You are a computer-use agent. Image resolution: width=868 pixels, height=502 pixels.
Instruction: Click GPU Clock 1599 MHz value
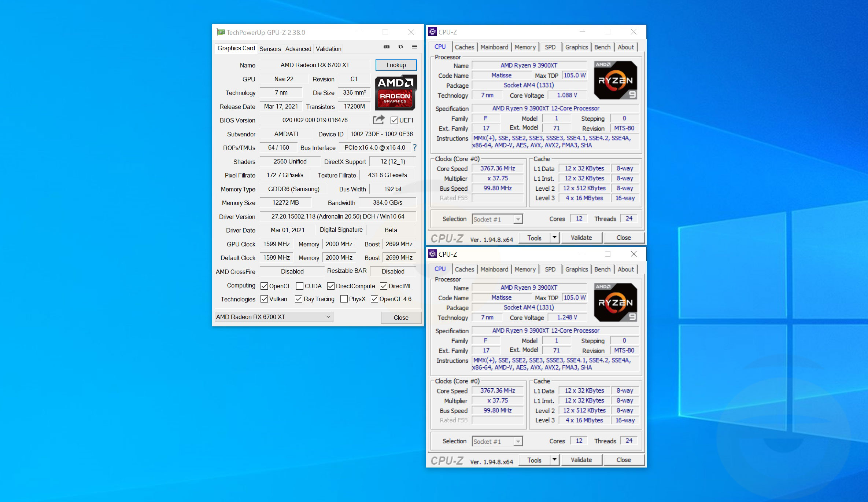tap(277, 244)
